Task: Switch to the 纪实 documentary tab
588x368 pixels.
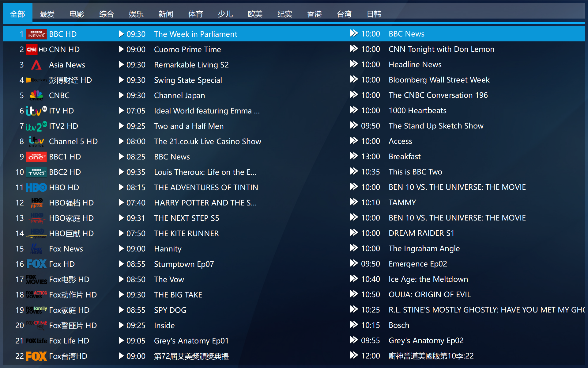Action: (x=285, y=14)
